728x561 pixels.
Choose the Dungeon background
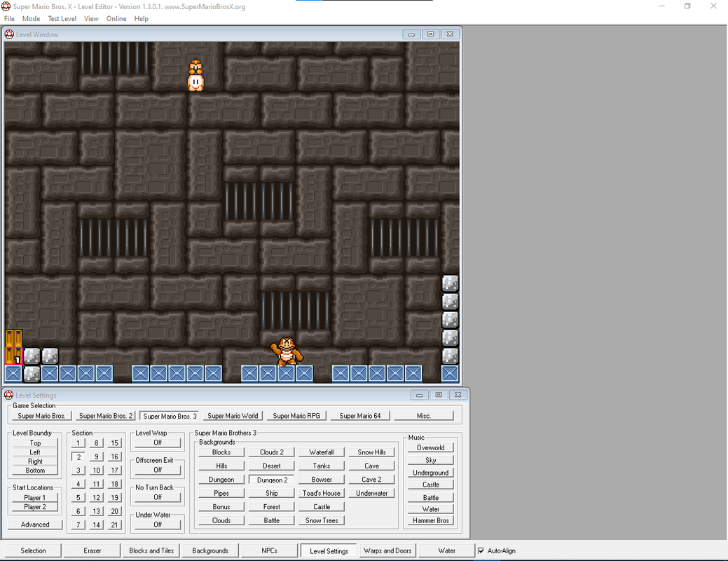(x=221, y=480)
